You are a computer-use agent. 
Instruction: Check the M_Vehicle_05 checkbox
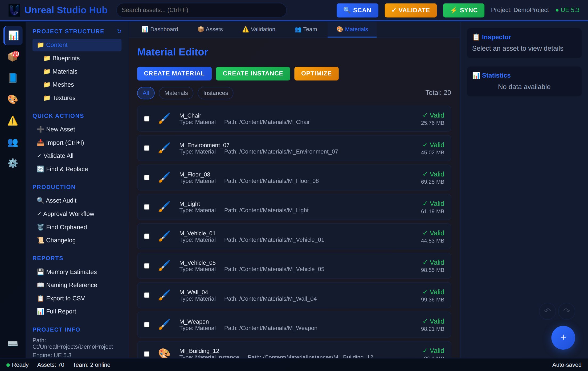click(147, 266)
